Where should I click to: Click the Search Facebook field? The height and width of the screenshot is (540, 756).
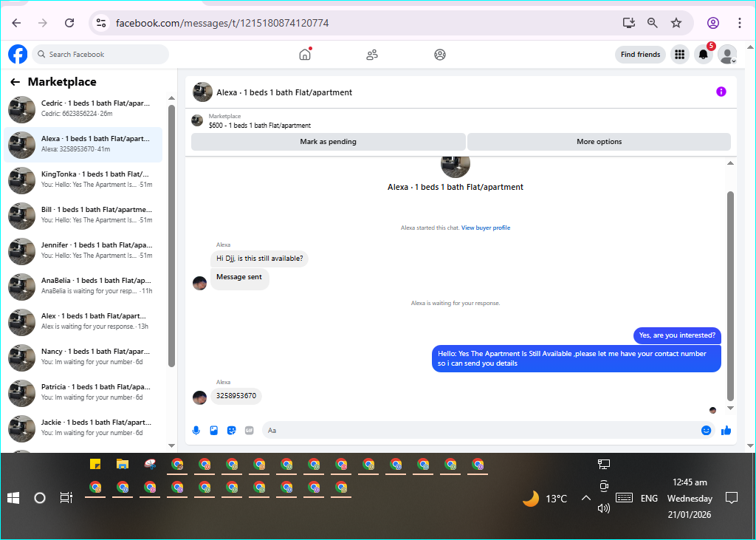click(100, 54)
